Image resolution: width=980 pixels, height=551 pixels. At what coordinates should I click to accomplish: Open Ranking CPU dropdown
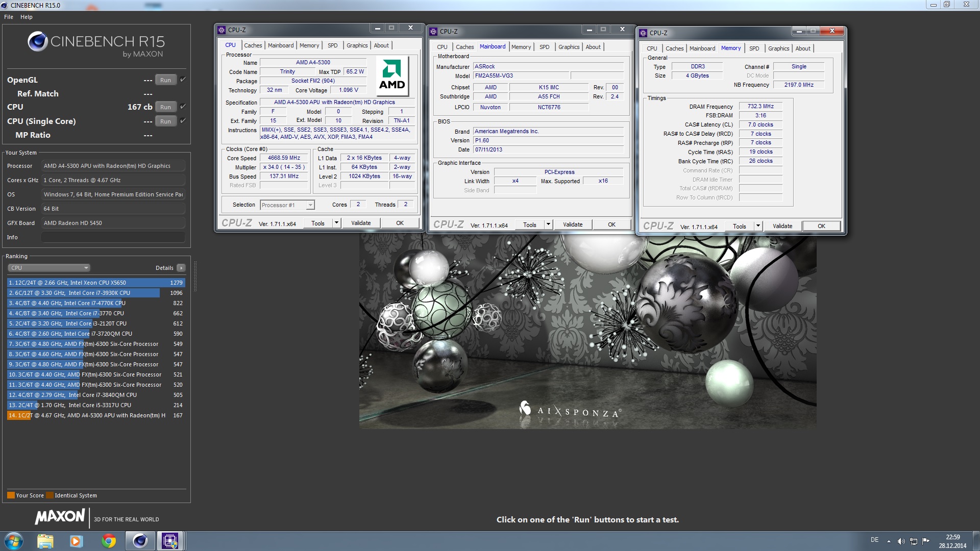pos(49,268)
